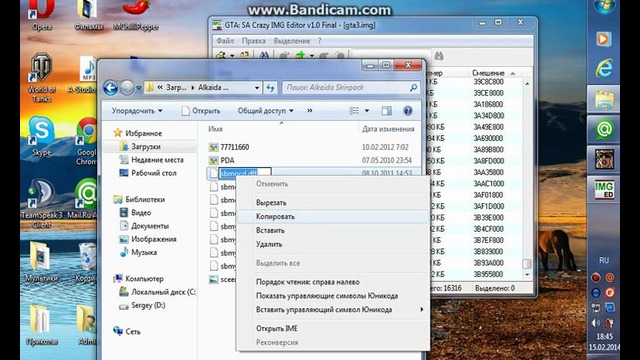Click the RU language indicator
The width and height of the screenshot is (640, 360).
click(604, 260)
